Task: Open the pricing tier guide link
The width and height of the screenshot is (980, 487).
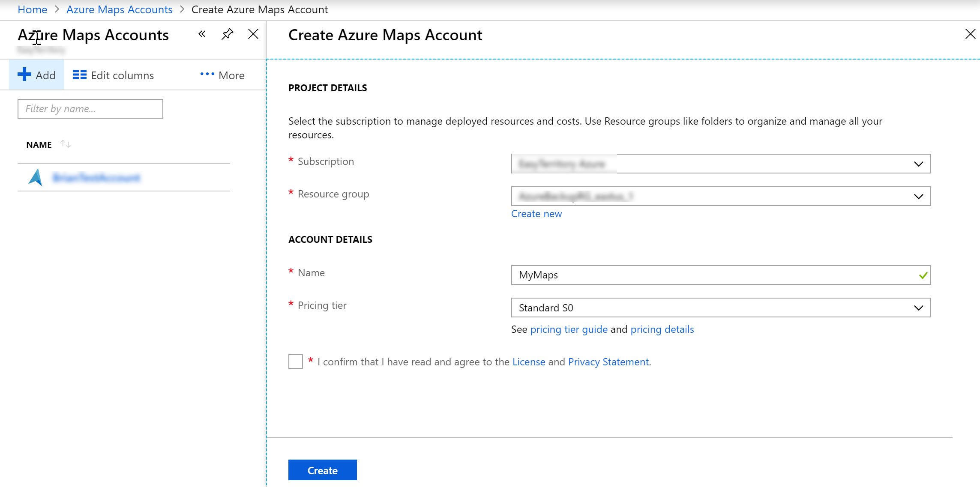Action: (569, 329)
